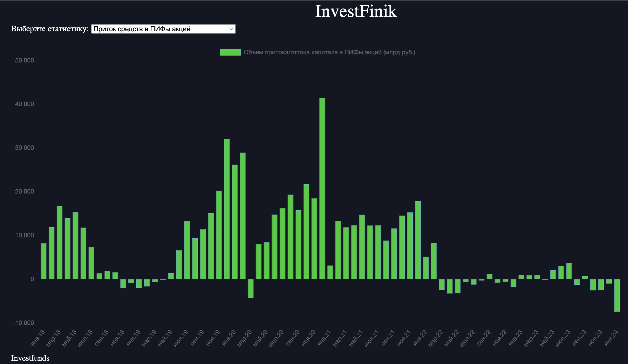Viewport: 628px width, 364px height.
Task: Toggle dataset via legend label text
Action: click(329, 52)
